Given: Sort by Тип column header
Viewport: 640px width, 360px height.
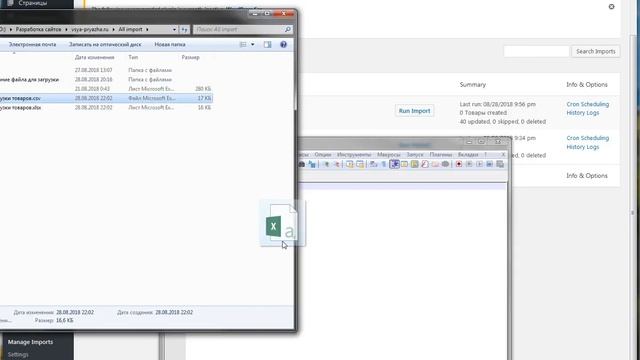Looking at the screenshot, I should pos(133,58).
